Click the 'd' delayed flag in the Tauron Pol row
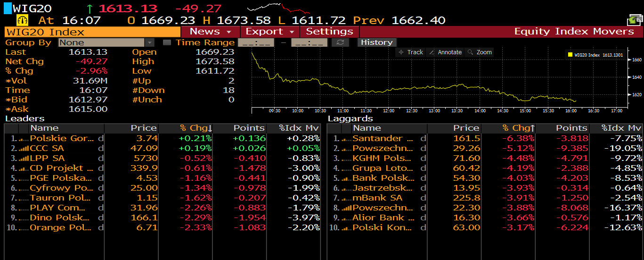Image resolution: width=644 pixels, height=260 pixels. [x=100, y=198]
